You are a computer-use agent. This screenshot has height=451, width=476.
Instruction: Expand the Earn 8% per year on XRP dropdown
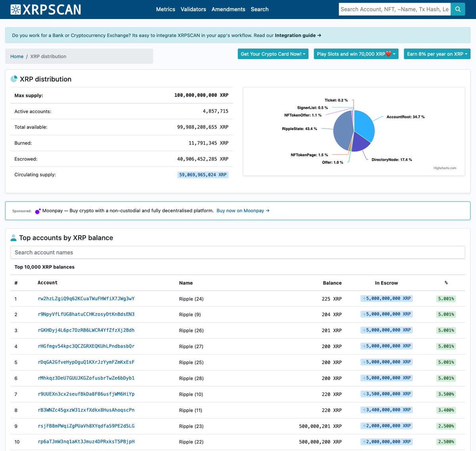coord(437,54)
